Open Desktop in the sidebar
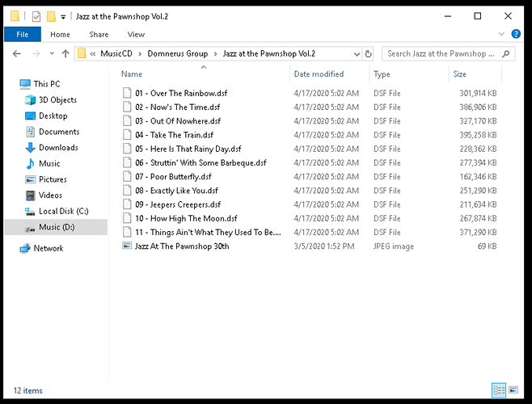Screen dimensions: 532x404 pyautogui.click(x=53, y=116)
